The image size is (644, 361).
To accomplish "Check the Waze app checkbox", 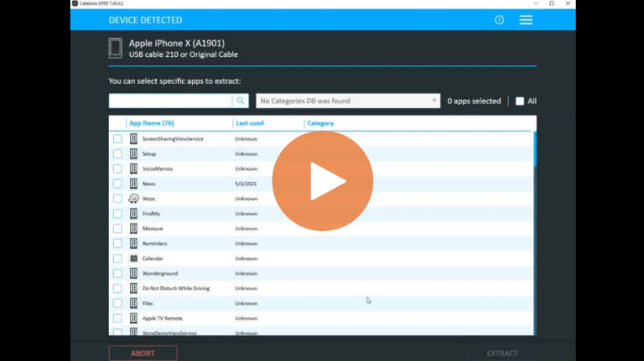I will tap(117, 199).
